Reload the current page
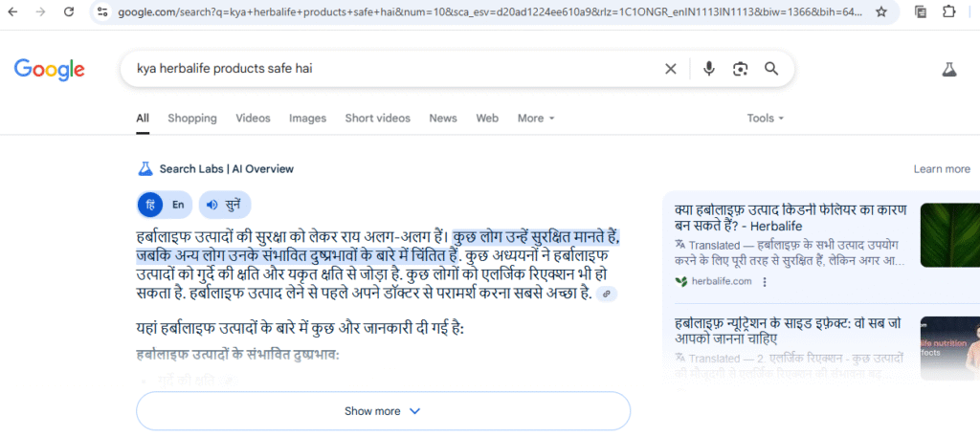The image size is (980, 436). click(69, 11)
